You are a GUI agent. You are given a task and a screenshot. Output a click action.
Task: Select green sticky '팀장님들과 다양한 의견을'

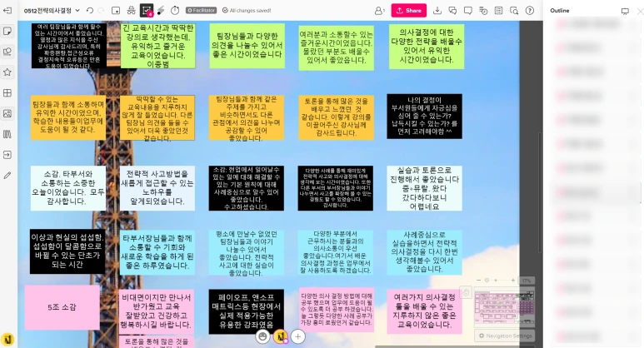point(247,46)
